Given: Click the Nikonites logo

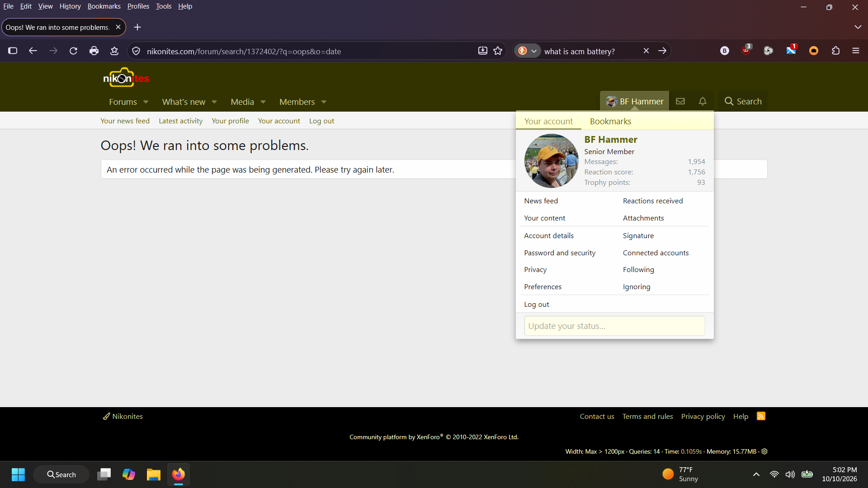Looking at the screenshot, I should pos(126,78).
